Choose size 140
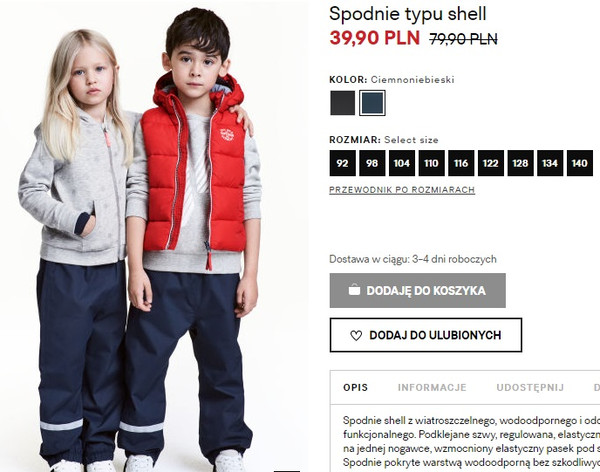The image size is (600, 472). (580, 163)
